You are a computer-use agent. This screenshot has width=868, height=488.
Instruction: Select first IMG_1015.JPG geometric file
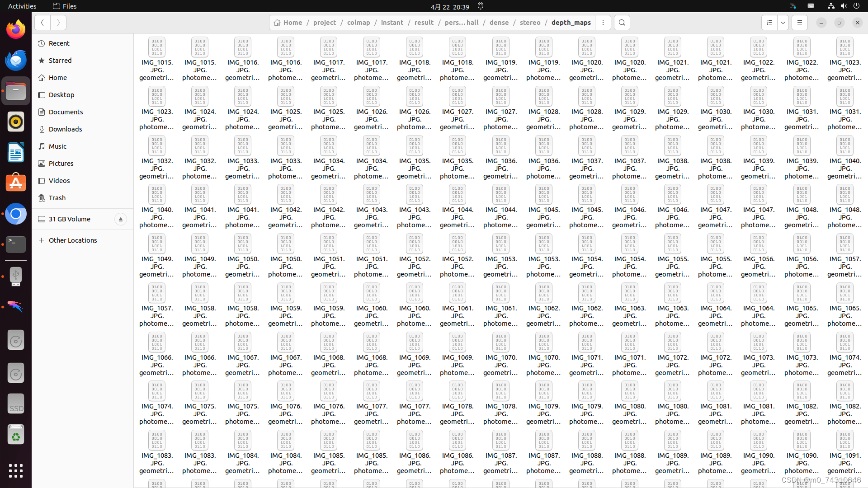(157, 59)
